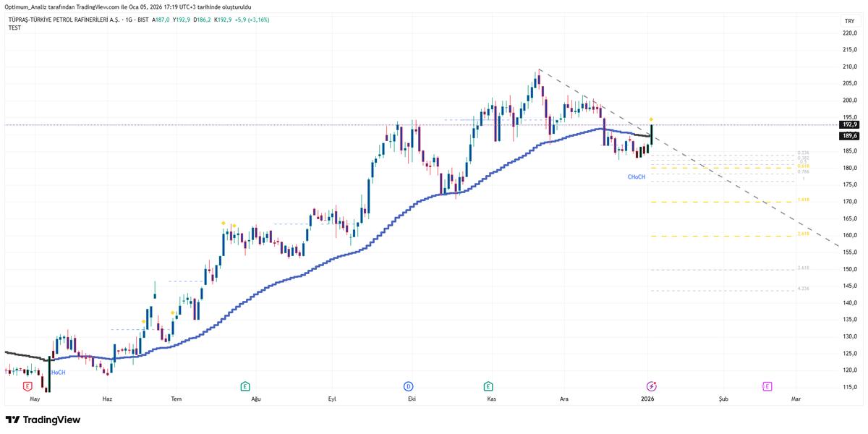The height and width of the screenshot is (434, 868).
Task: Select the 4.236 Fibonacci level label
Action: click(803, 288)
